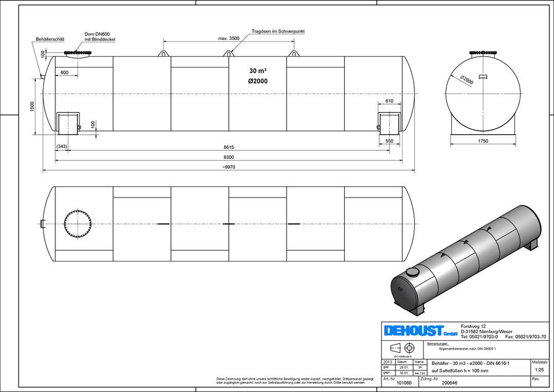The image size is (554, 392).
Task: Click the 'Name' column header
Action: pos(419,362)
